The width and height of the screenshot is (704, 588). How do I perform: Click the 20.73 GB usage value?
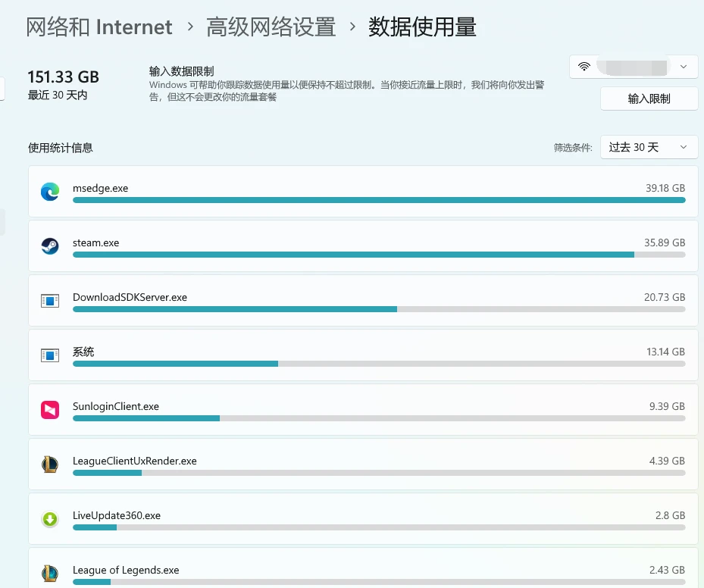[x=665, y=297]
